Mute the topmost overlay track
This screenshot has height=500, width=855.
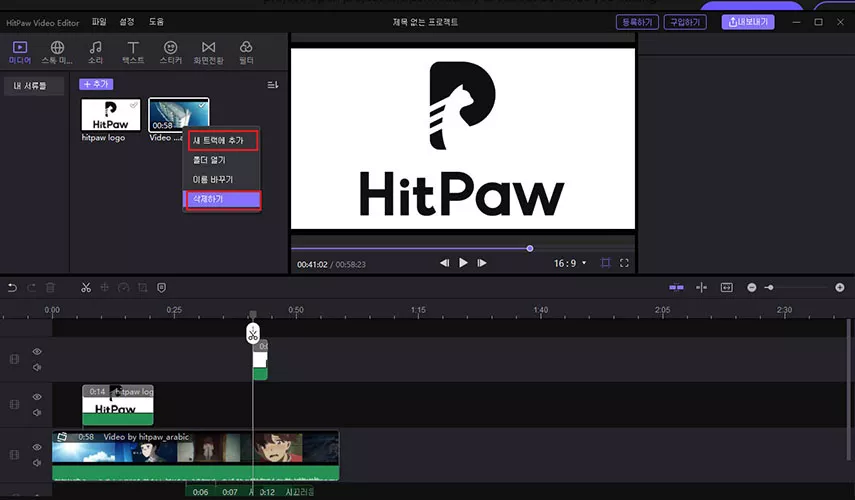(37, 368)
